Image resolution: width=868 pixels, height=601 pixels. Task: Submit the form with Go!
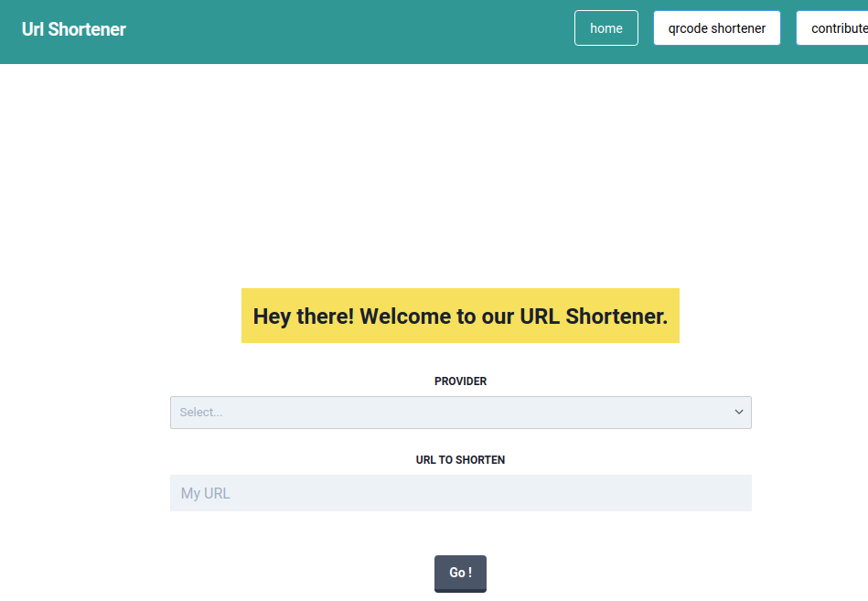point(460,574)
